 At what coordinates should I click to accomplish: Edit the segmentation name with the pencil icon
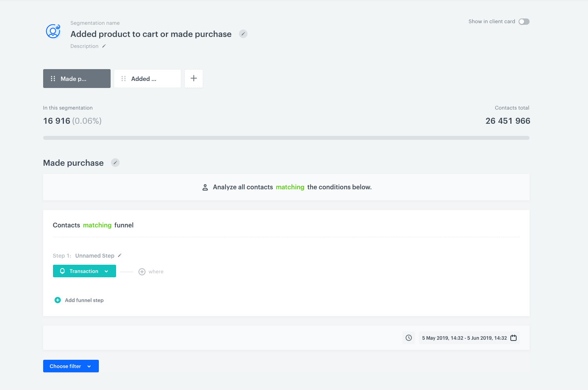click(x=243, y=34)
